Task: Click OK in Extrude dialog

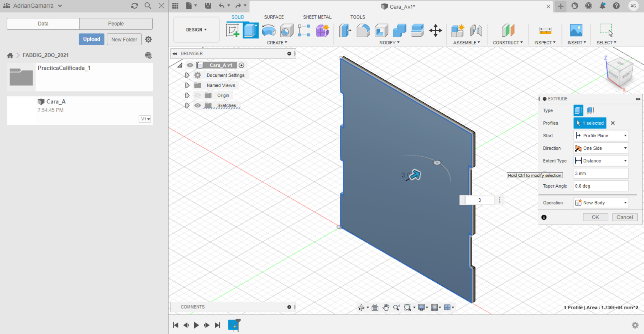Action: (595, 217)
